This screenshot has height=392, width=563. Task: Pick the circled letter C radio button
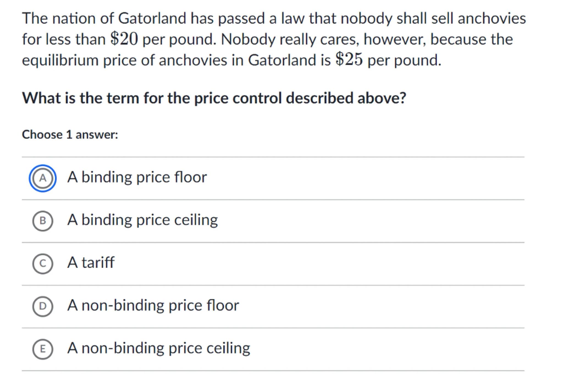[x=43, y=264]
